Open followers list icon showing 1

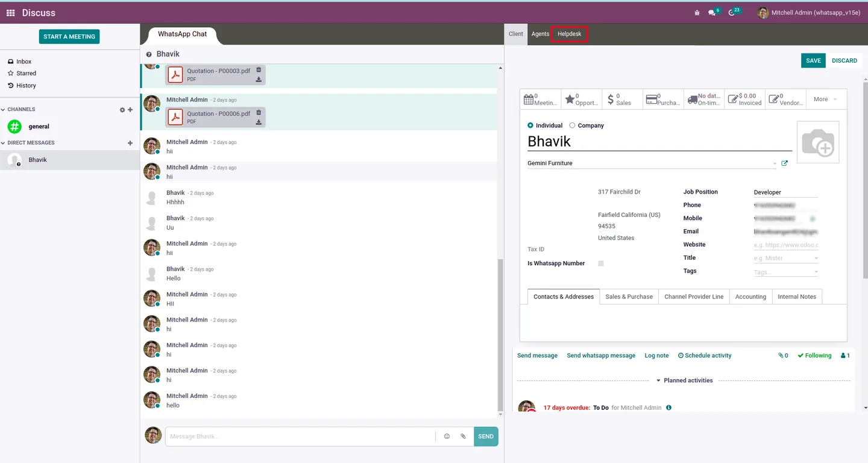(x=845, y=356)
